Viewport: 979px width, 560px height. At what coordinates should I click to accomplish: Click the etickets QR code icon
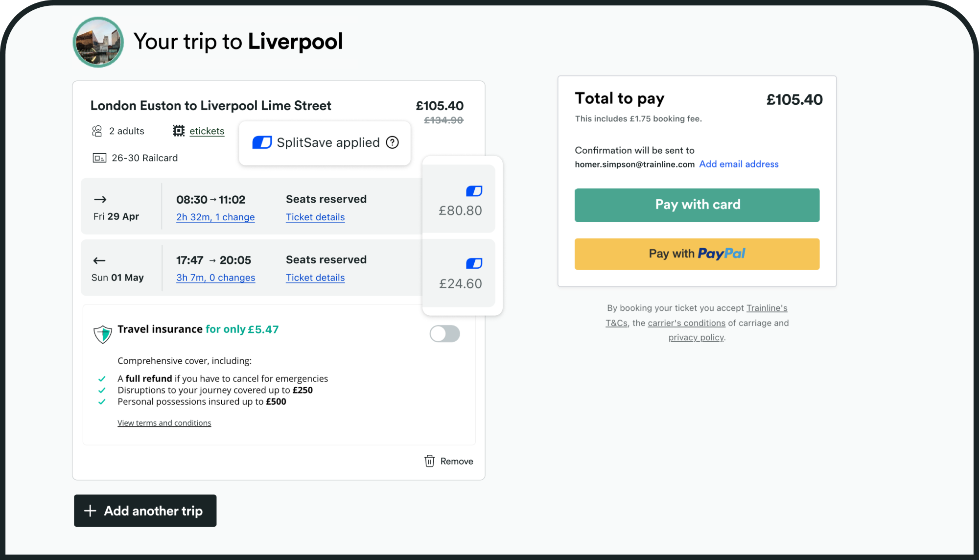[179, 131]
